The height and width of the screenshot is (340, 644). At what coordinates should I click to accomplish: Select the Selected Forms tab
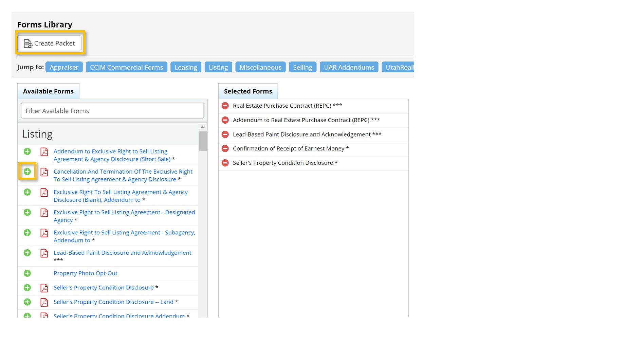248,91
